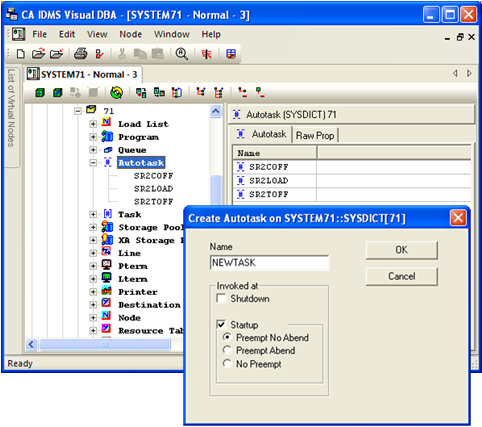Click OK in Create Autotask dialog

401,250
